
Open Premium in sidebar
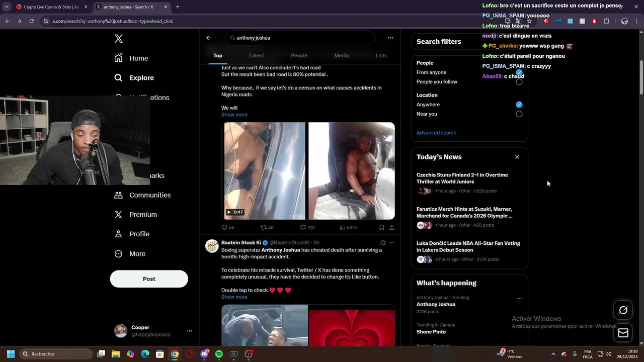136,215
